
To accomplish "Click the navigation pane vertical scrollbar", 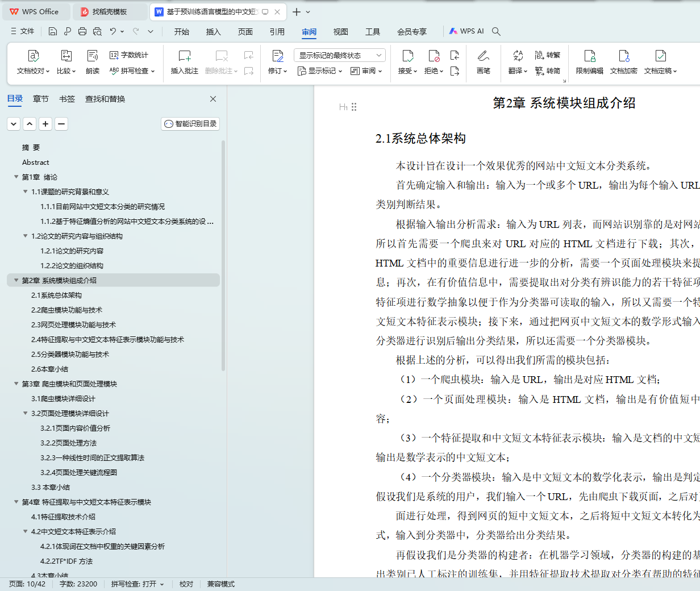I will (223, 255).
